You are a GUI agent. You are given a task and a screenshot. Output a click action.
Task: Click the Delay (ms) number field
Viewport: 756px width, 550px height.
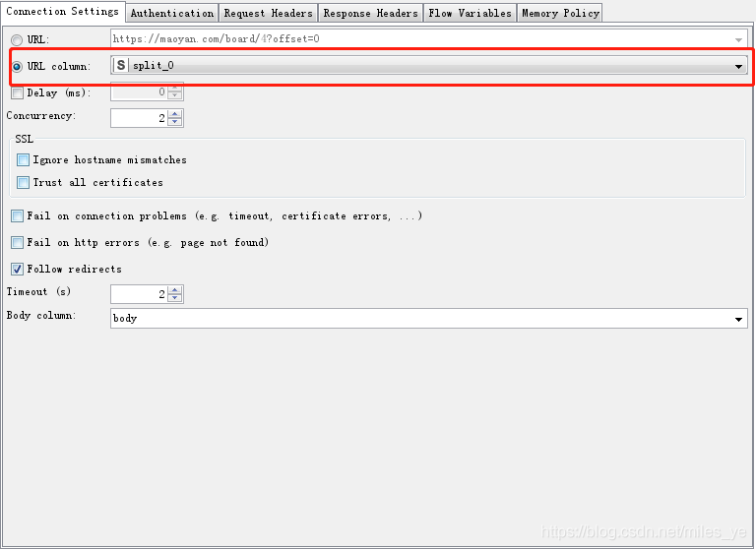coord(140,92)
